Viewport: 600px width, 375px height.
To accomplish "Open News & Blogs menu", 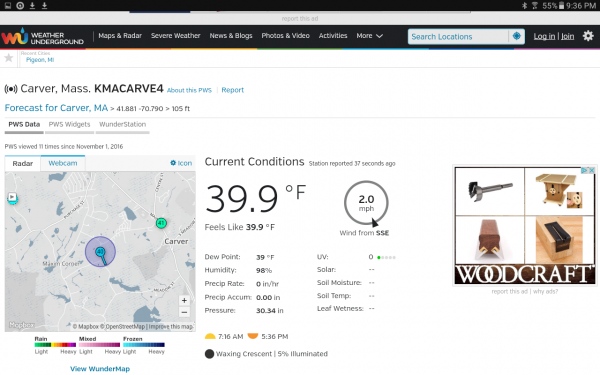I will point(231,36).
